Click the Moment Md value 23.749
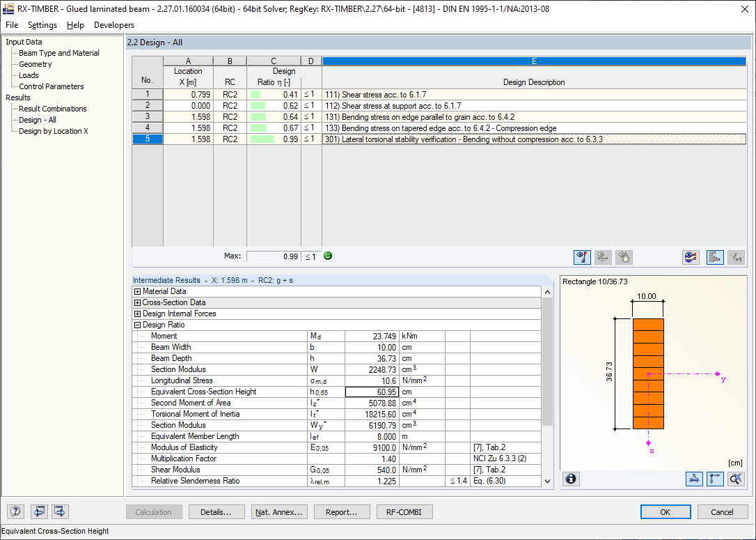 point(372,336)
